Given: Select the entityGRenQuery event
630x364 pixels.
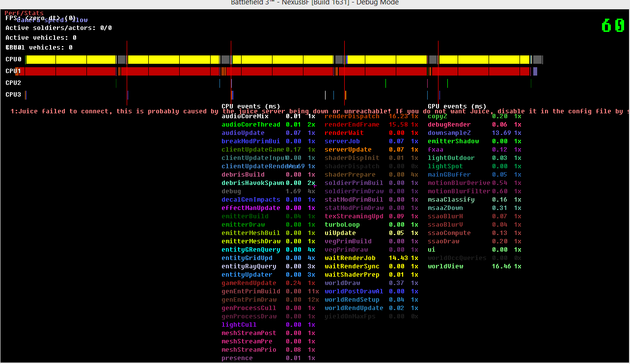Looking at the screenshot, I should (268, 250).
